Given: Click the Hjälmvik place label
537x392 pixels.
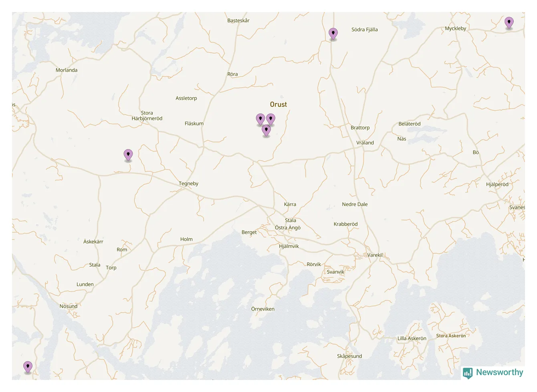Looking at the screenshot, I should click(x=289, y=246).
